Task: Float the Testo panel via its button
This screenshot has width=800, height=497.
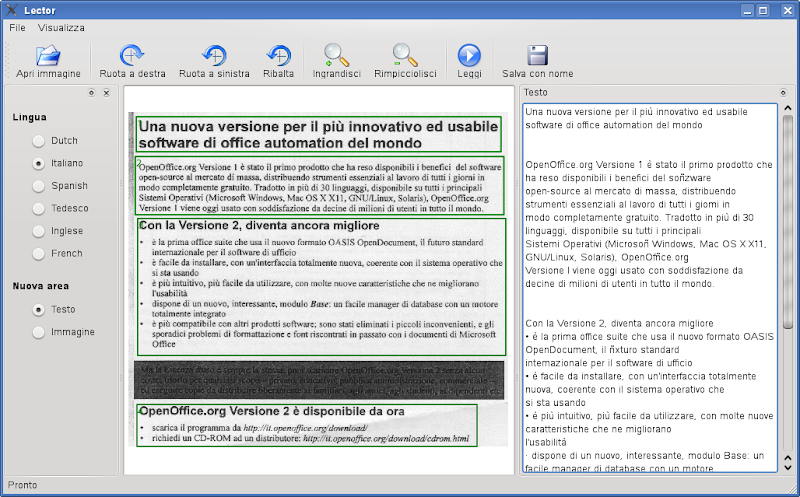Action: click(783, 93)
